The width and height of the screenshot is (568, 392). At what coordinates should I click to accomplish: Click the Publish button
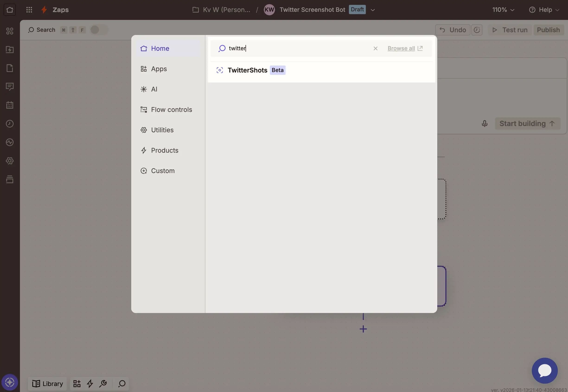[x=548, y=30]
